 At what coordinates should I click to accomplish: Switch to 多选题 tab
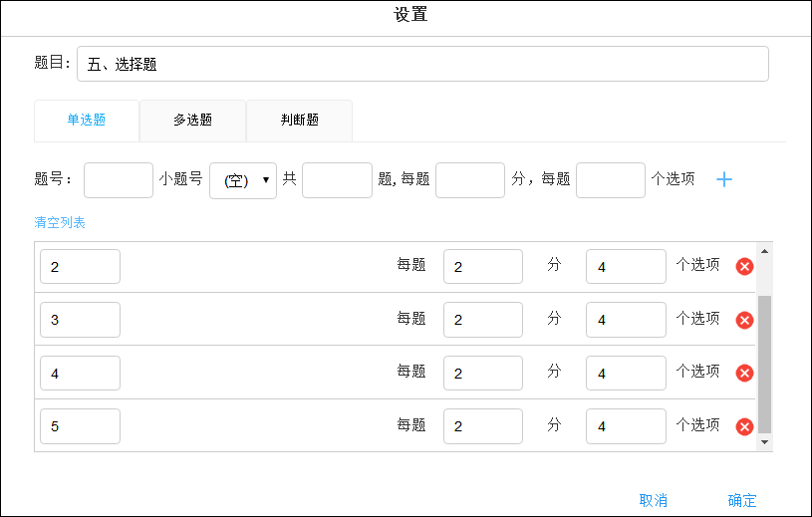pyautogui.click(x=192, y=120)
